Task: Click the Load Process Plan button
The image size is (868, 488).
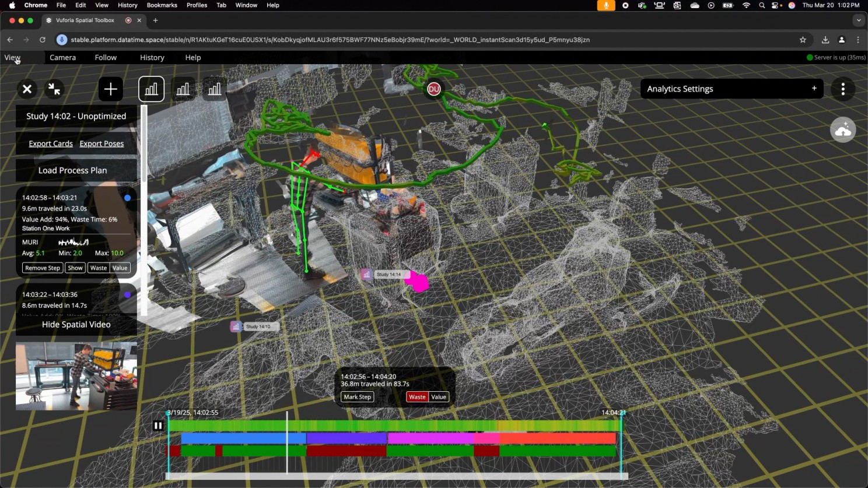Action: click(x=73, y=170)
